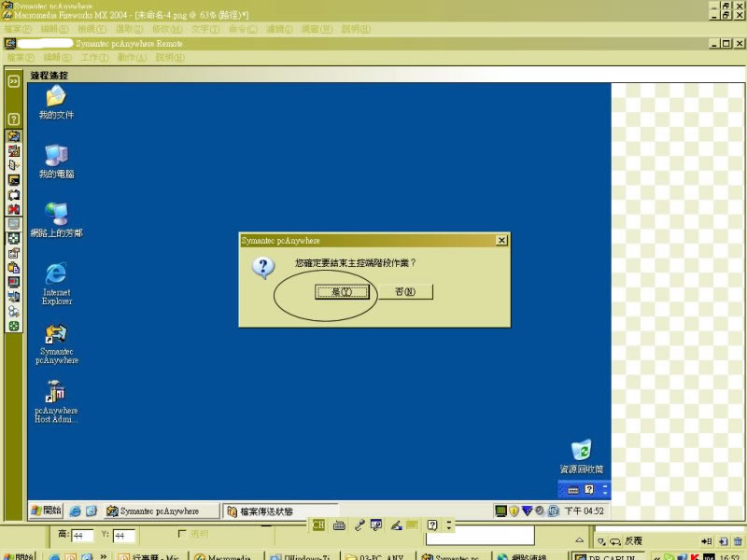Toggle the checkbox next to the Y field
This screenshot has height=560, width=747.
[x=184, y=535]
